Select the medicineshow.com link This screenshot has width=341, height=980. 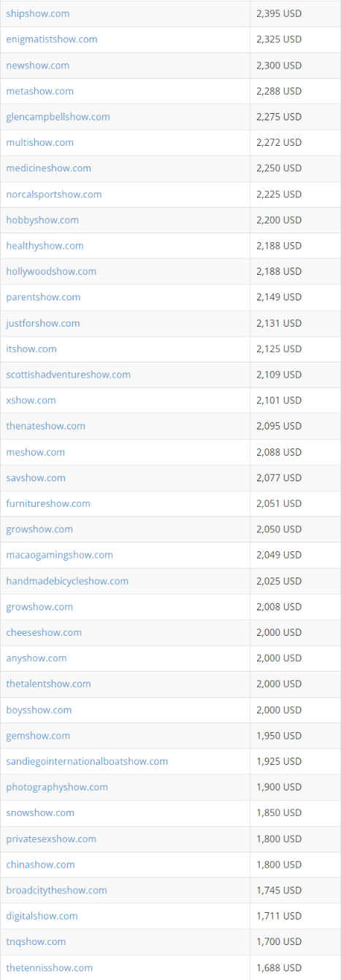48,168
